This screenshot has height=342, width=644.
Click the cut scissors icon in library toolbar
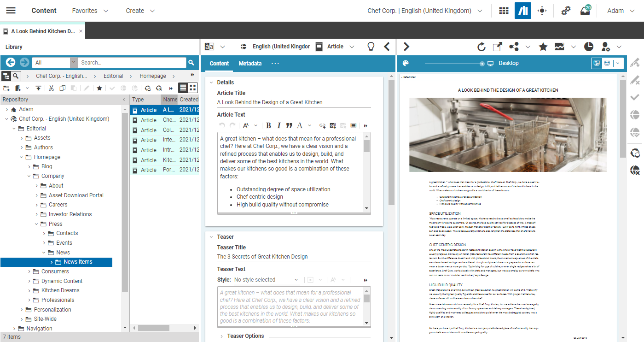(51, 88)
